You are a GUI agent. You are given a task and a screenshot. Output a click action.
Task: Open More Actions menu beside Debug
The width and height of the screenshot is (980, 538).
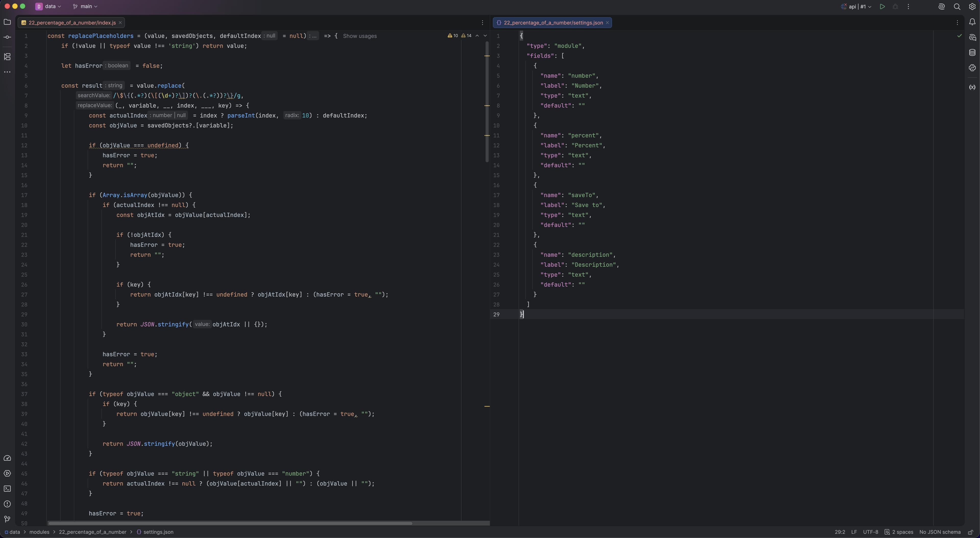coord(908,6)
